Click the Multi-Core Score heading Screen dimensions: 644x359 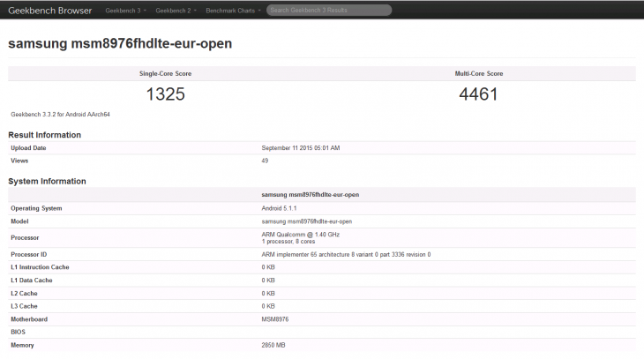click(478, 73)
